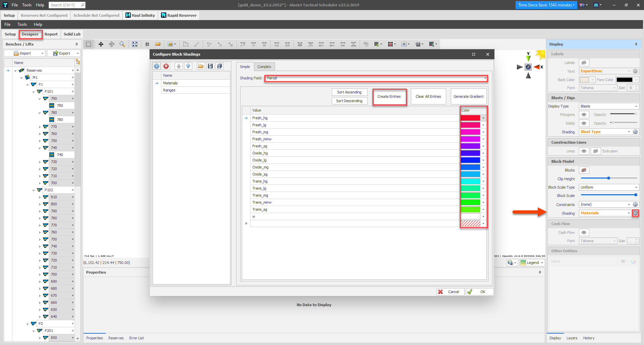Click the Fresh_hg red color swatch
This screenshot has width=644, height=345.
pyautogui.click(x=470, y=118)
